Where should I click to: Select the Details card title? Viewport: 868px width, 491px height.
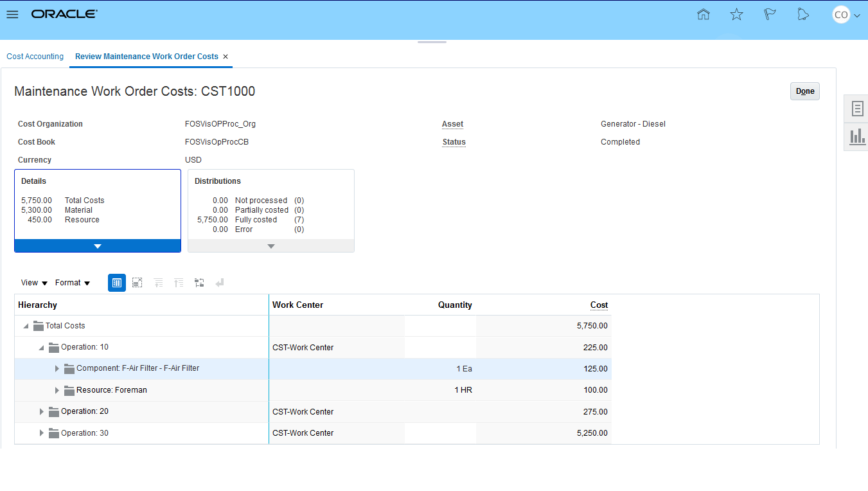tap(33, 181)
